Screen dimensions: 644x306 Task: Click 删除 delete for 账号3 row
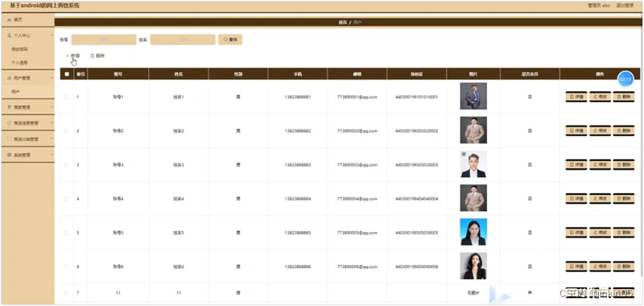point(624,165)
